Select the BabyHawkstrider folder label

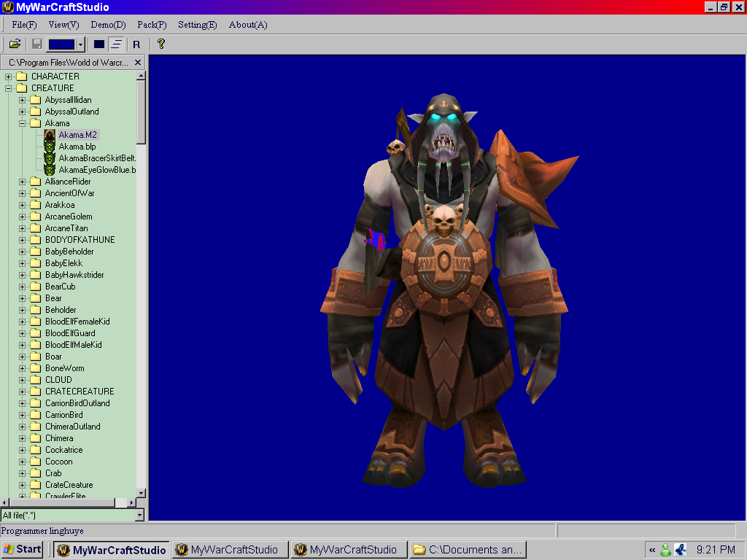74,275
